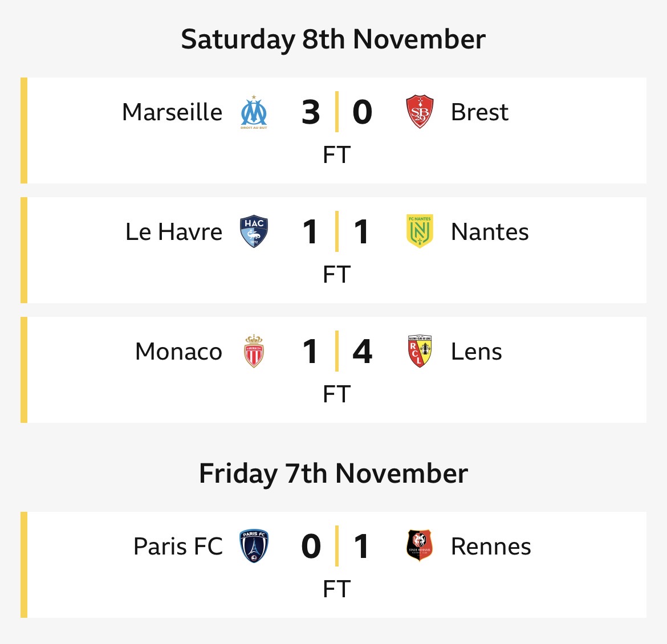Viewport: 667px width, 644px height.
Task: Click the Friday 7th November heading
Action: tap(333, 474)
